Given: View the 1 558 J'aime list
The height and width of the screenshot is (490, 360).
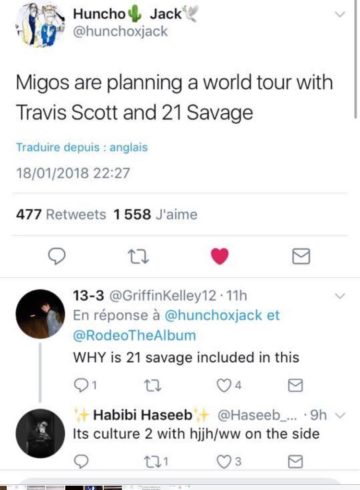Looking at the screenshot, I should [155, 214].
